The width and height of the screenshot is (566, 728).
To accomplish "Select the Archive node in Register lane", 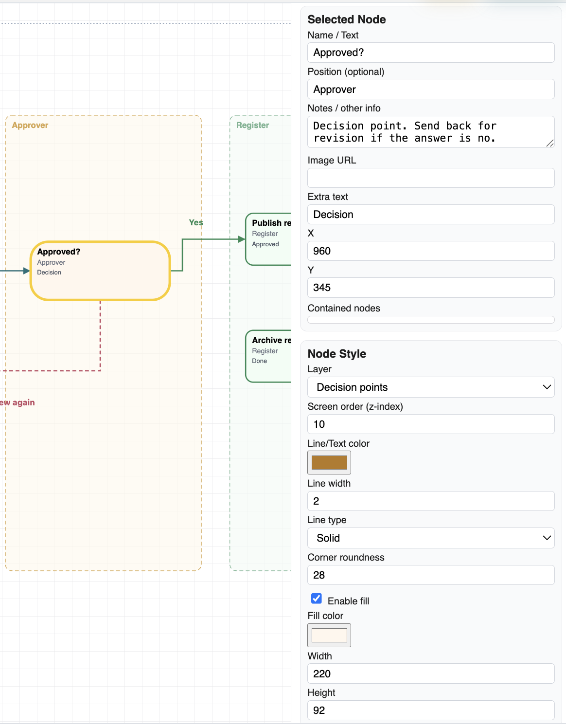I will [x=268, y=356].
